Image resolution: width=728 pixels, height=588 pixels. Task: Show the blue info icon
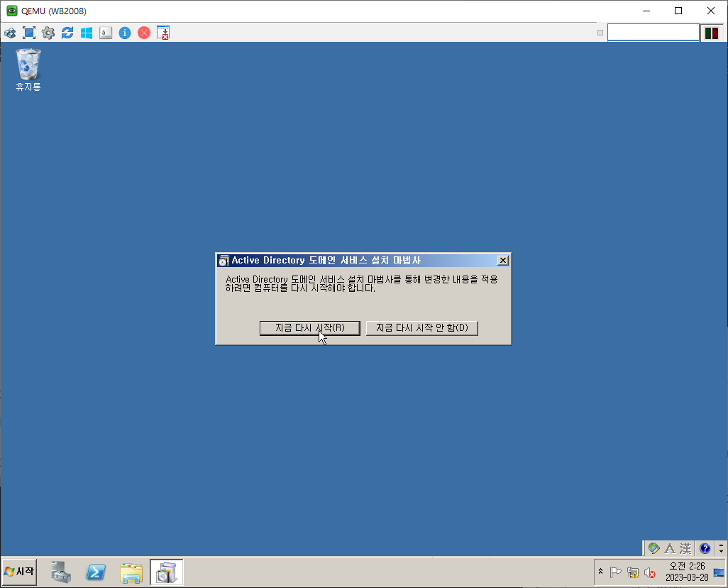[125, 33]
